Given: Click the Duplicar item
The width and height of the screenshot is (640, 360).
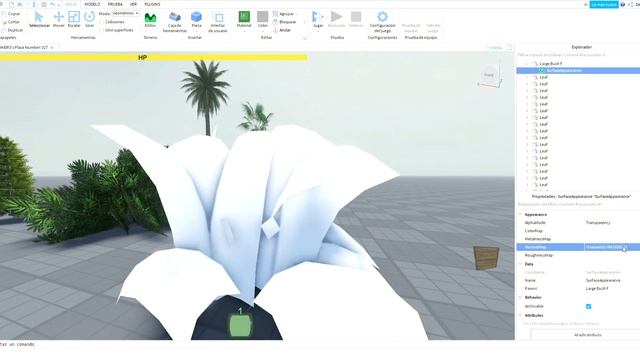Looking at the screenshot, I should 13,30.
